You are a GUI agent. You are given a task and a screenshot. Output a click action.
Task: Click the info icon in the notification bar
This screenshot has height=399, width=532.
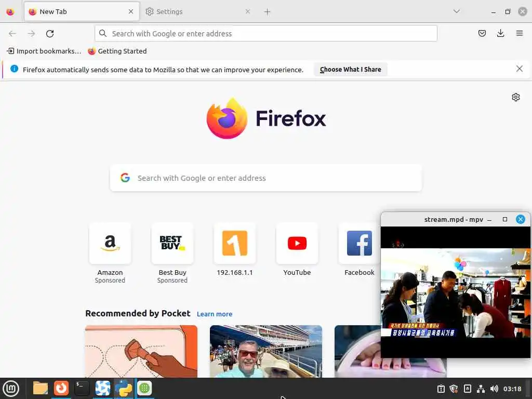(14, 69)
